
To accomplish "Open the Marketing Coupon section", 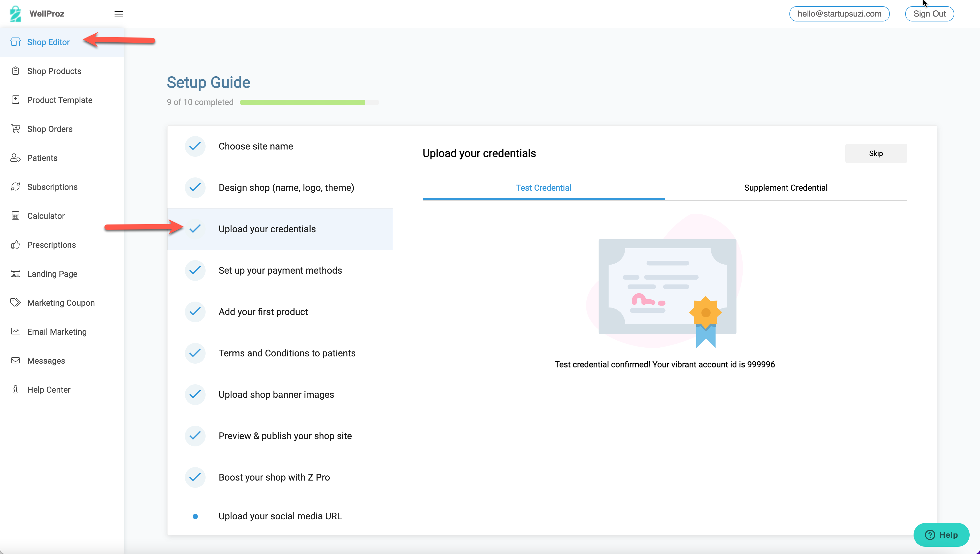I will 62,303.
